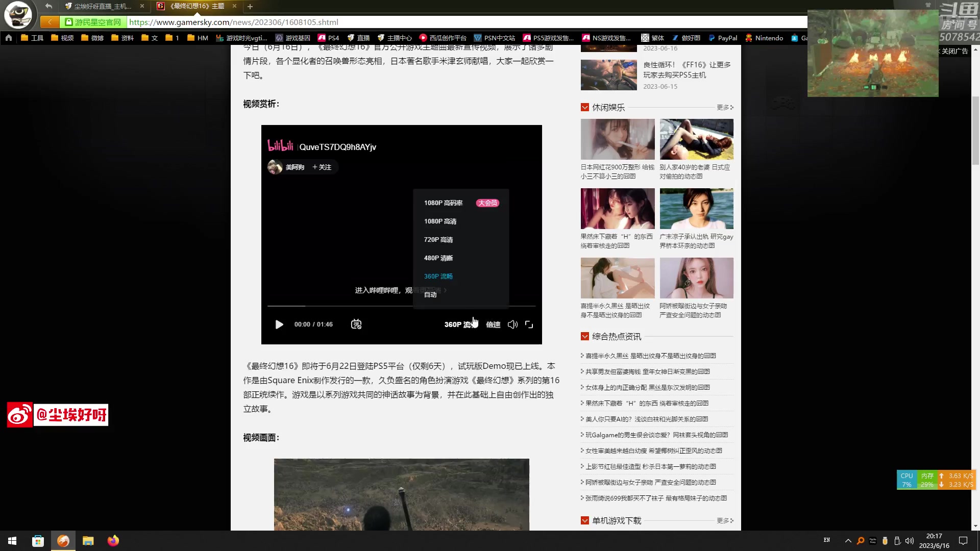
Task: Toggle the danmaku subtitle icon in player
Action: click(356, 324)
